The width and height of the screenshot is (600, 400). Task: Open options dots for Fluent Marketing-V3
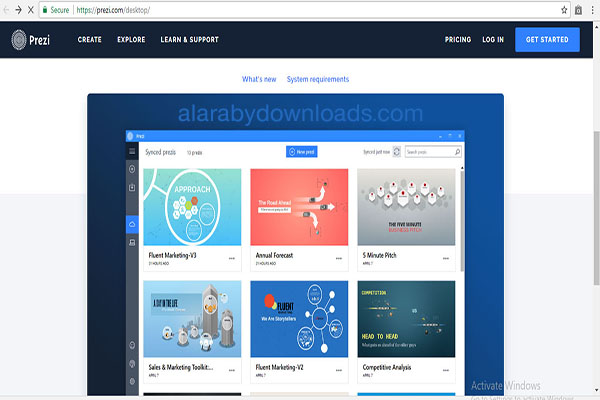[x=232, y=258]
